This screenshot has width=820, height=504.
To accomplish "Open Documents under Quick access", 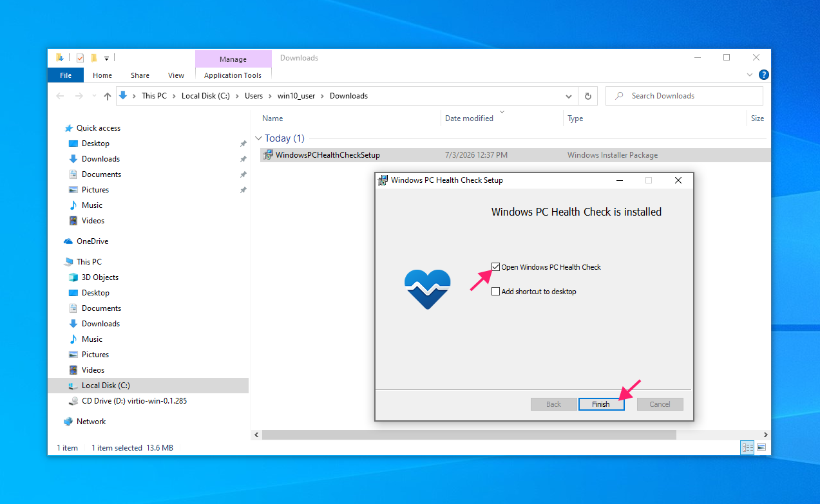I will coord(101,174).
